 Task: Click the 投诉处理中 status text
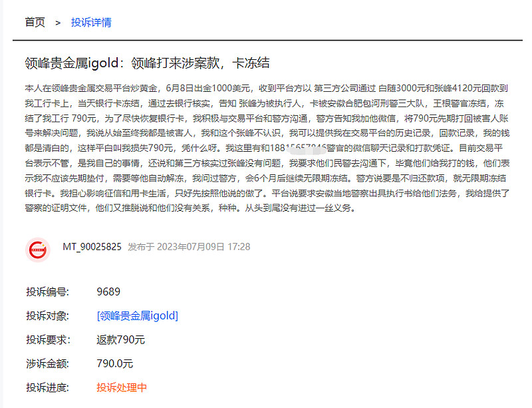coord(122,387)
